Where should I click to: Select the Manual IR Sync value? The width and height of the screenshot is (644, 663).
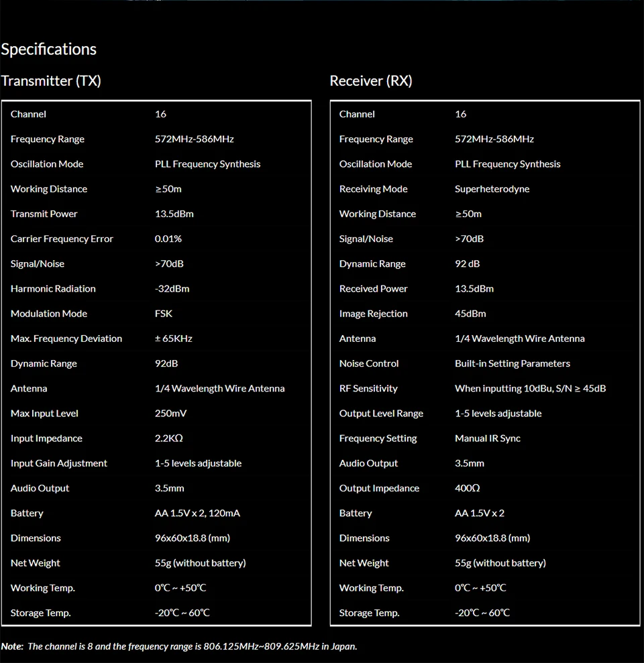coord(488,438)
